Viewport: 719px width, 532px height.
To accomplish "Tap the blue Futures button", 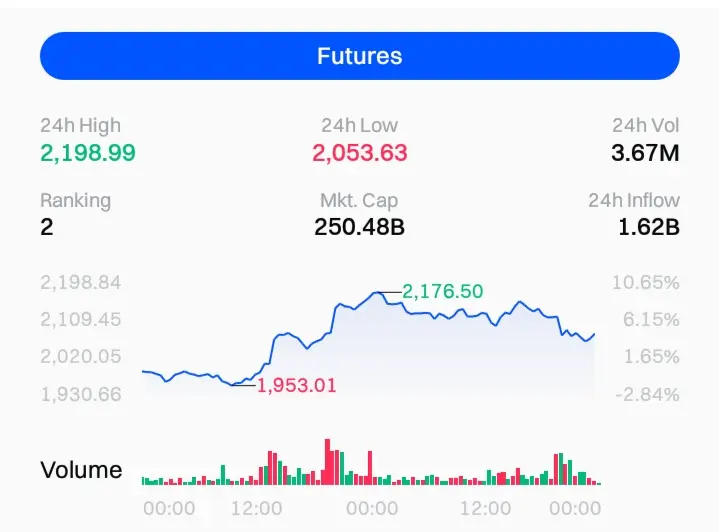I will pyautogui.click(x=359, y=56).
